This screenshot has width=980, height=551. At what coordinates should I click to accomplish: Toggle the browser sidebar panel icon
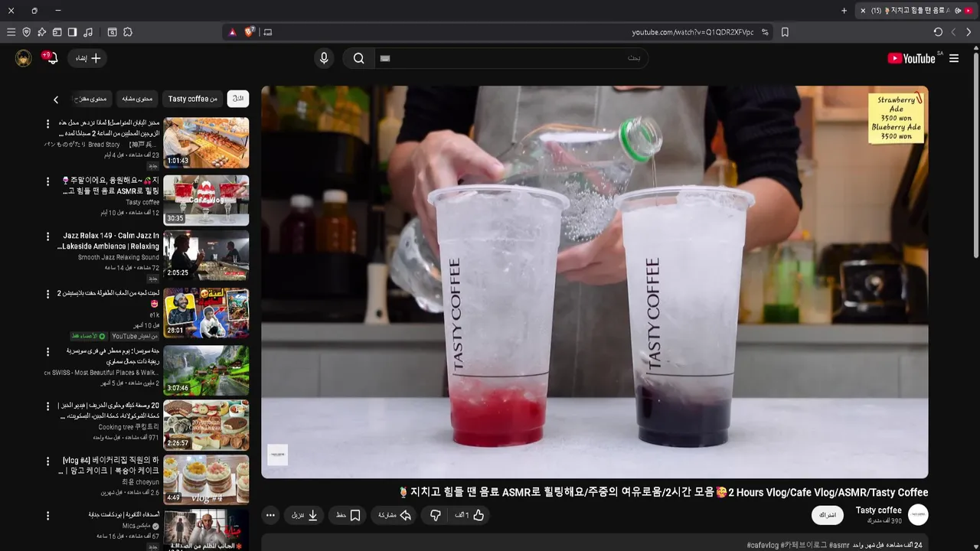point(72,32)
